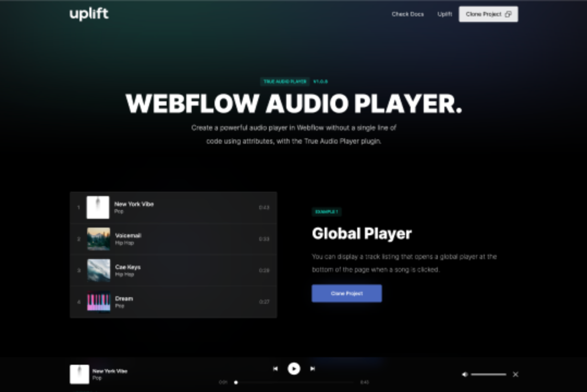This screenshot has width=587, height=392.
Task: Click the Dream piano album cover
Action: [x=99, y=302]
